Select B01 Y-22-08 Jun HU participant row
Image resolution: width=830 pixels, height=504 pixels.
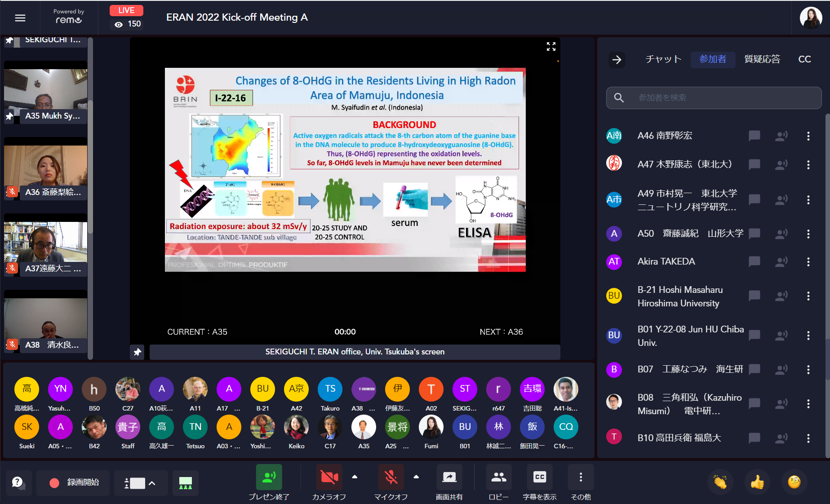click(x=714, y=336)
